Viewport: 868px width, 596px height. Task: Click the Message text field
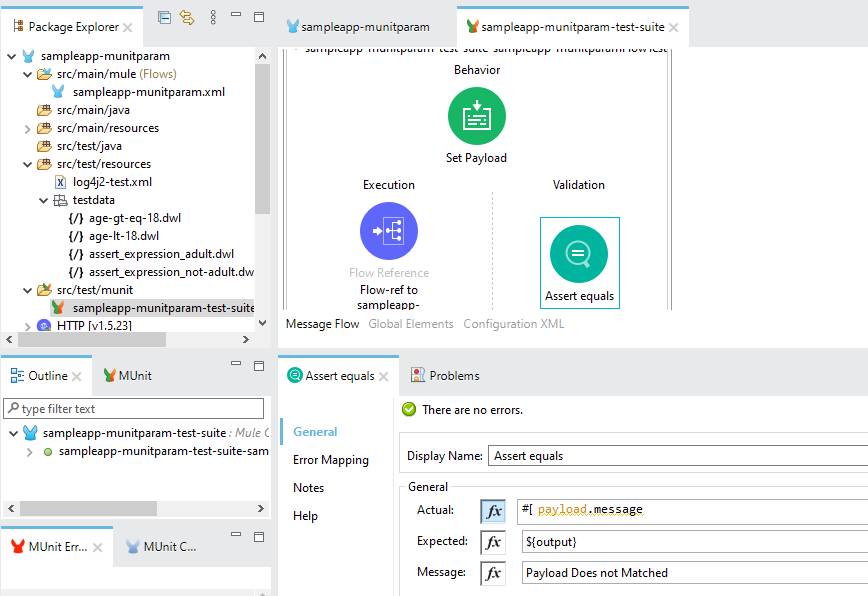coord(695,573)
